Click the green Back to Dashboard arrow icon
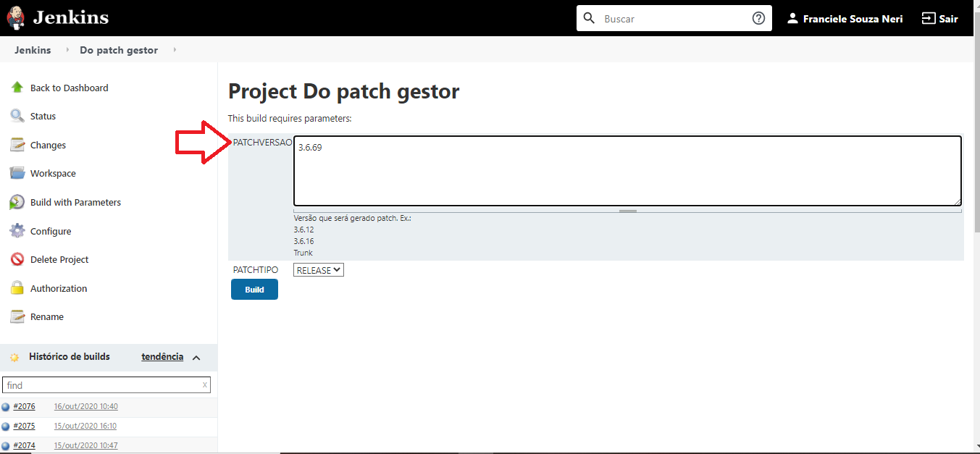The width and height of the screenshot is (980, 454). tap(17, 88)
